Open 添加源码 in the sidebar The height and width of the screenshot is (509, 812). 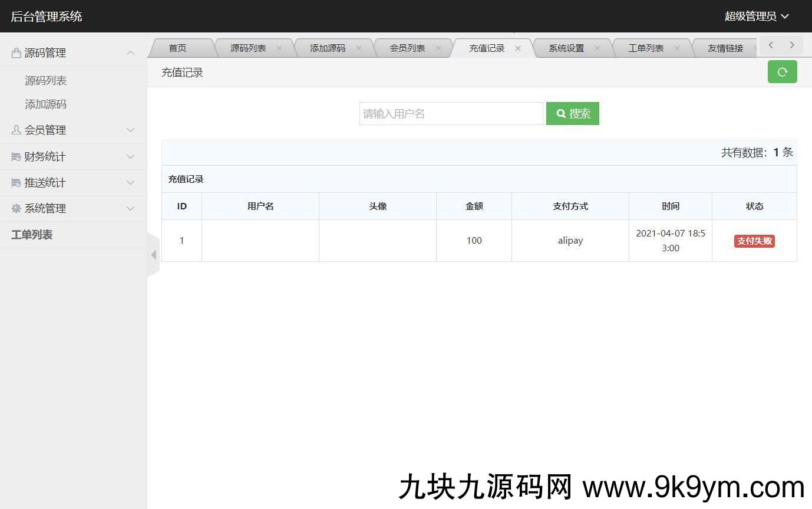(45, 104)
